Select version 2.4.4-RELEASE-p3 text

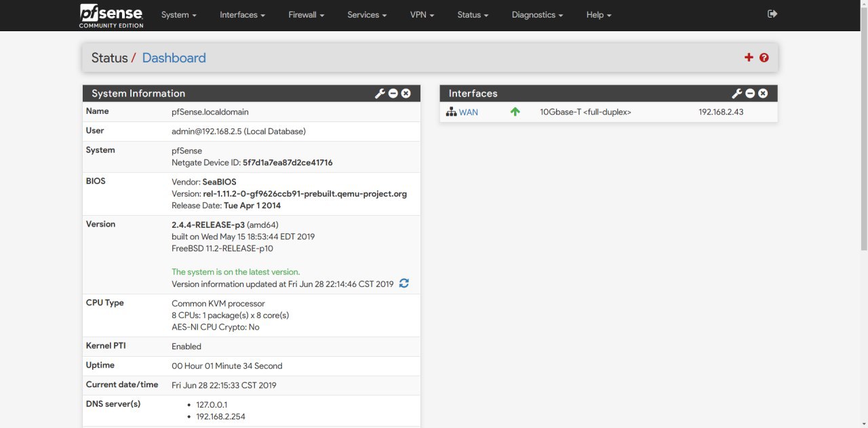[208, 225]
